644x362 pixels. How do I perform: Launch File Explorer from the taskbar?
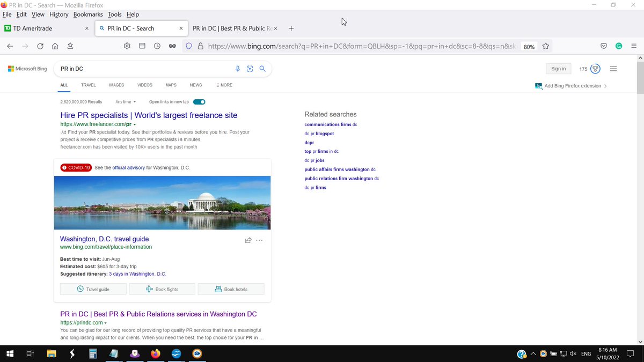pos(52,354)
